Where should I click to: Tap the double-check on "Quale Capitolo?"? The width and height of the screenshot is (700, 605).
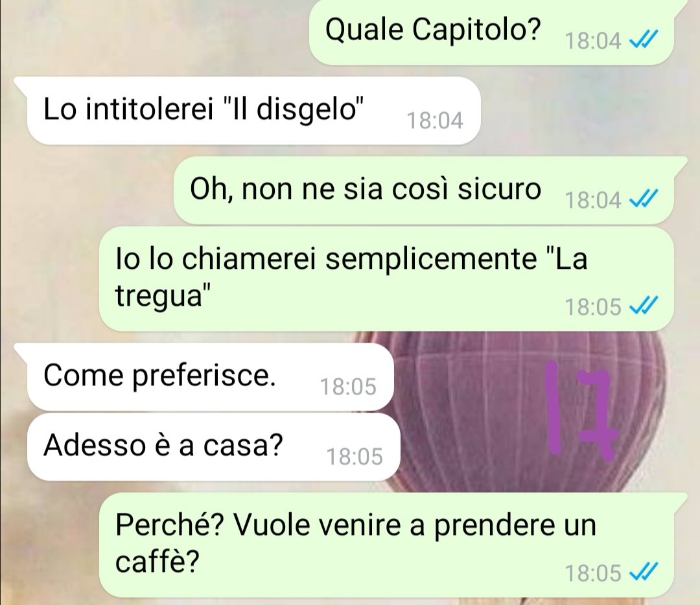click(644, 41)
